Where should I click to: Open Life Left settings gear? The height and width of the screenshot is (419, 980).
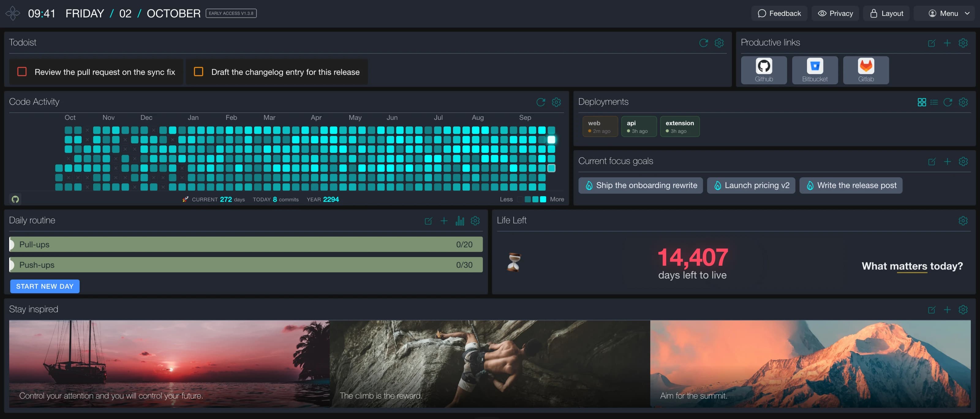[963, 221]
